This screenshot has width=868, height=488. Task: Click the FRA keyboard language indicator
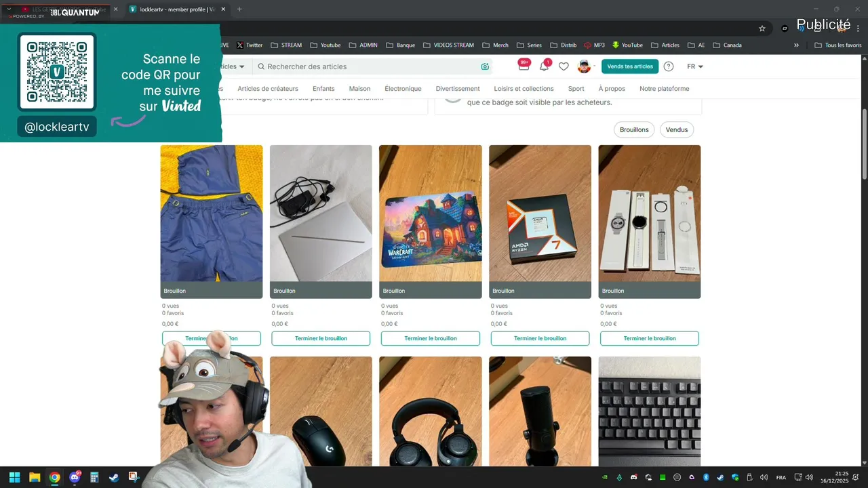(781, 477)
